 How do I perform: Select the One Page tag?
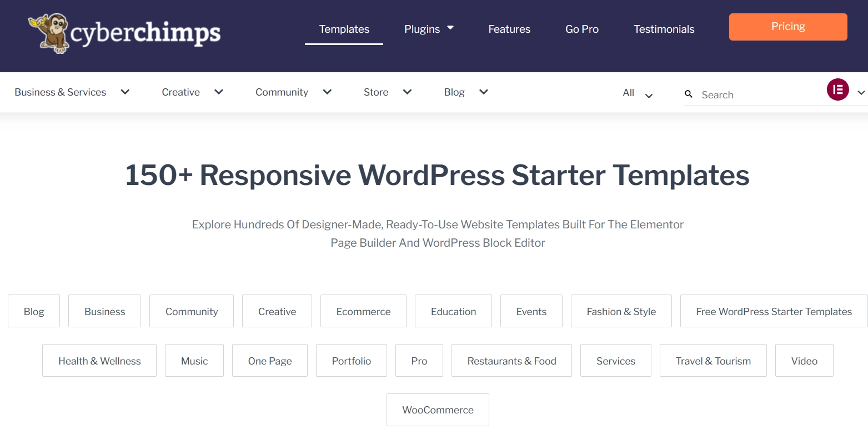pyautogui.click(x=270, y=361)
